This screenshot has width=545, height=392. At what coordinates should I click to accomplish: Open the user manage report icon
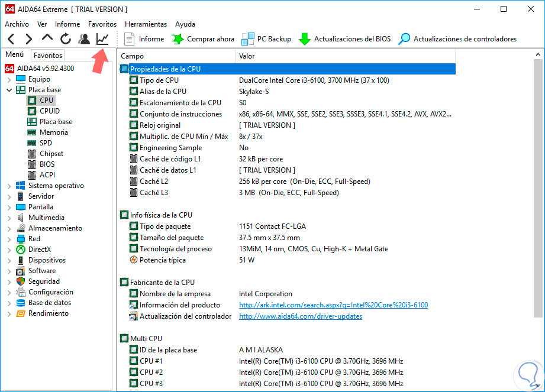(x=84, y=39)
